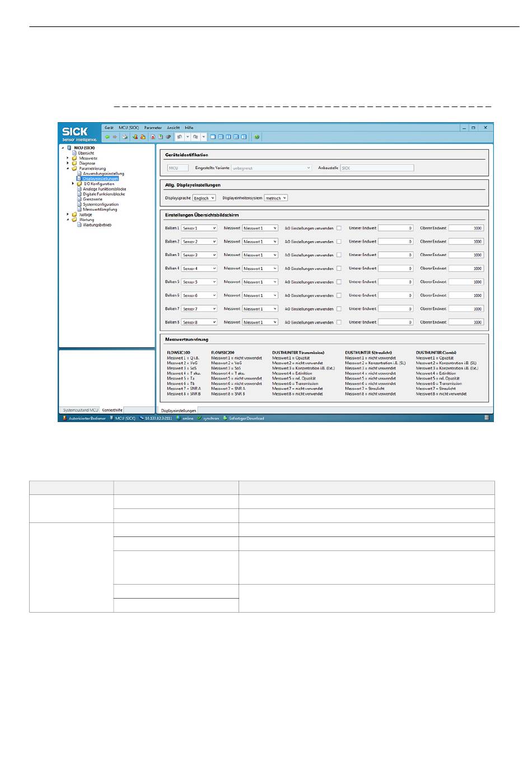Switch to the Systemzustand MCU tab
Screen dimensions: 532x778
[x=80, y=410]
